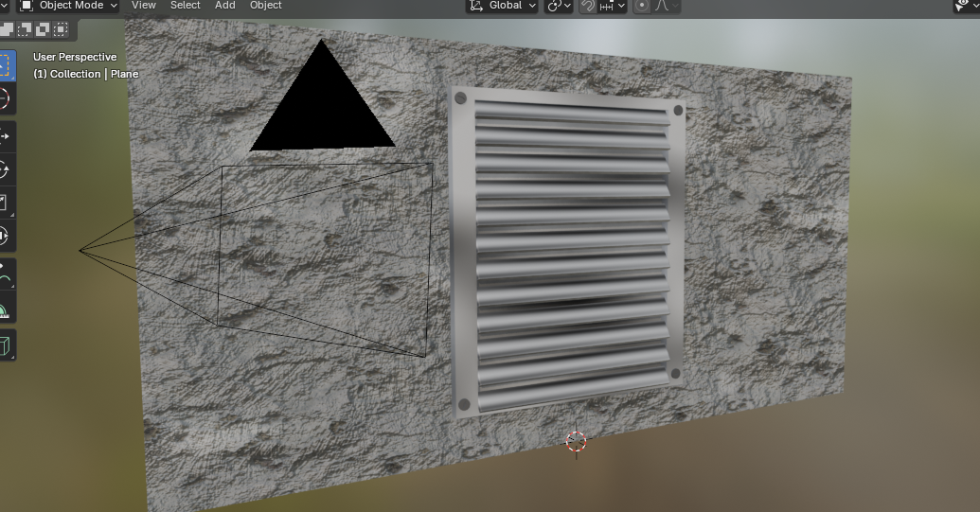Open proportional falloff dropdown
The image size is (980, 512).
point(667,6)
